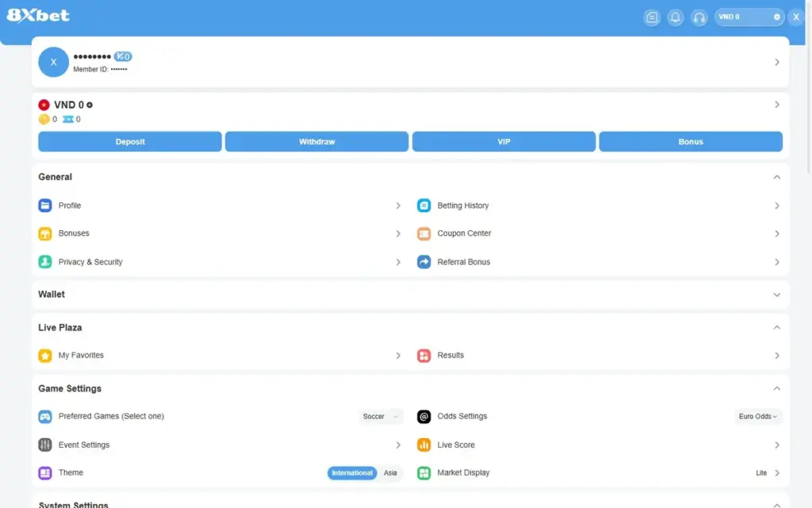Click the My Favorites star icon
Viewport: 812px width, 508px height.
(x=45, y=356)
